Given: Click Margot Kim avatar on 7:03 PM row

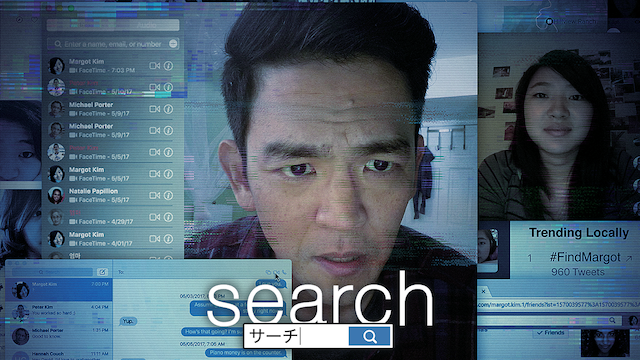Looking at the screenshot, I should coord(56,66).
